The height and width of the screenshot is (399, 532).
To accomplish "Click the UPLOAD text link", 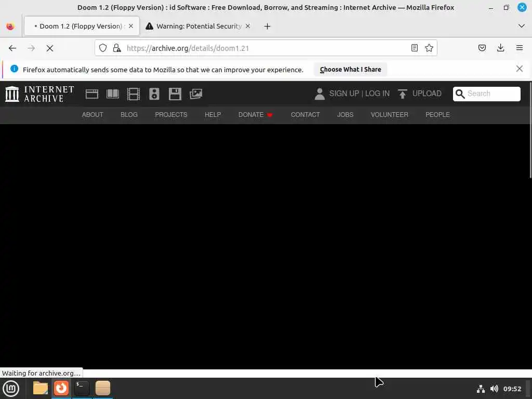I will click(427, 94).
